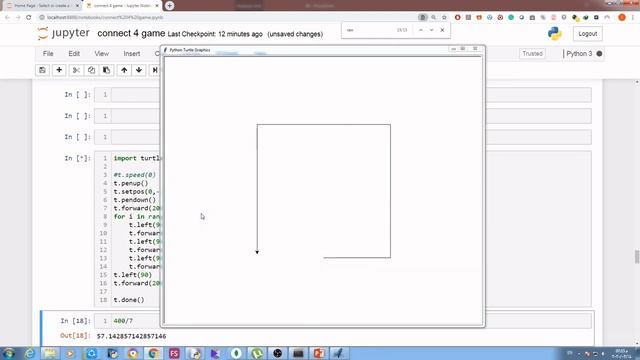Click the kernel status indicator circle

(599, 53)
